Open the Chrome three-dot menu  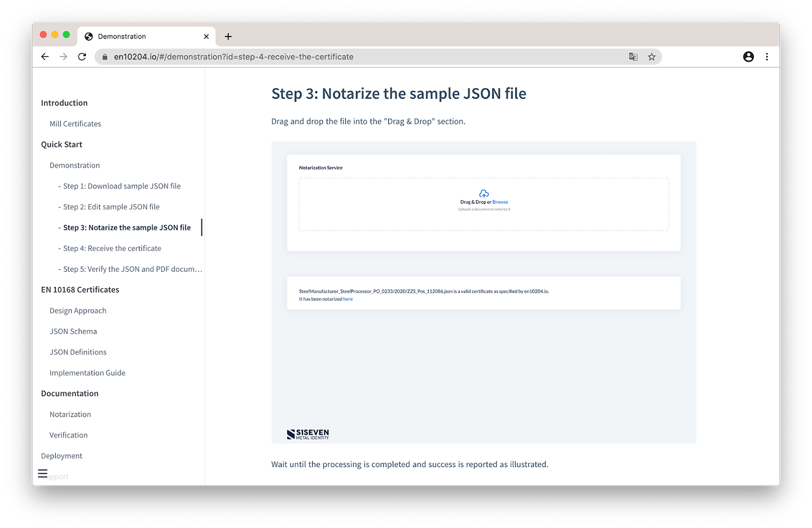[x=767, y=57]
